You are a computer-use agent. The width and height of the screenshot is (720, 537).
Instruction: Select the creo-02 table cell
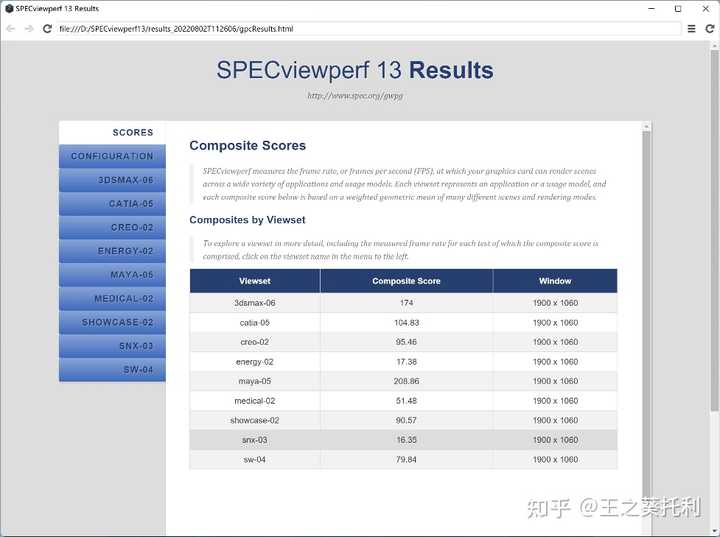coord(255,342)
